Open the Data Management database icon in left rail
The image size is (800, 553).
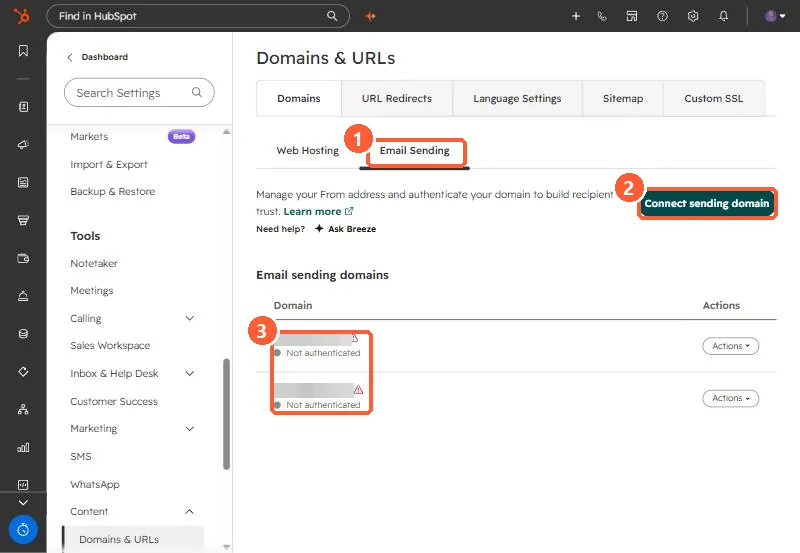pyautogui.click(x=23, y=334)
